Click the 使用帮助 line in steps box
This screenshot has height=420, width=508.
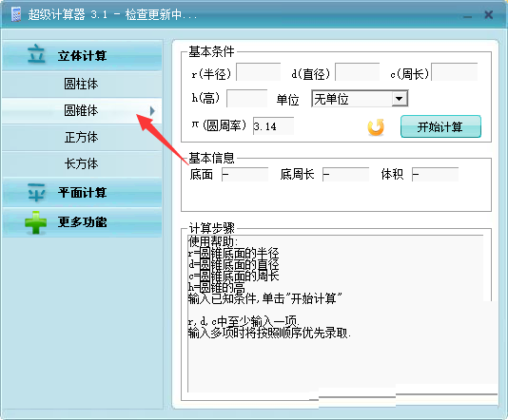click(213, 241)
